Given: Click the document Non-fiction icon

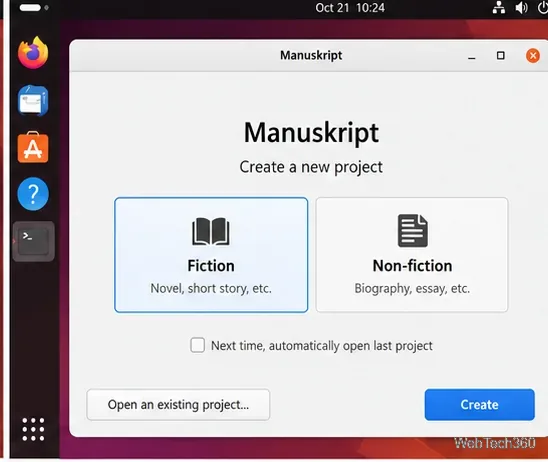Looking at the screenshot, I should click(x=412, y=231).
